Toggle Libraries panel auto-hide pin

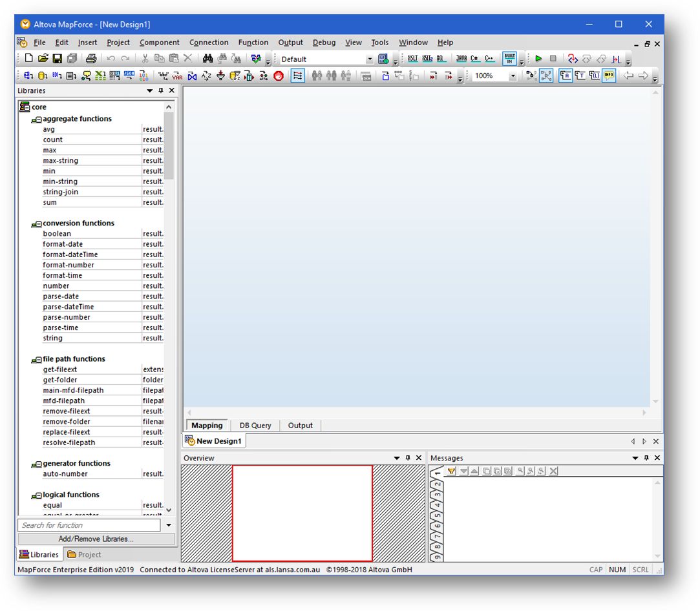click(161, 90)
